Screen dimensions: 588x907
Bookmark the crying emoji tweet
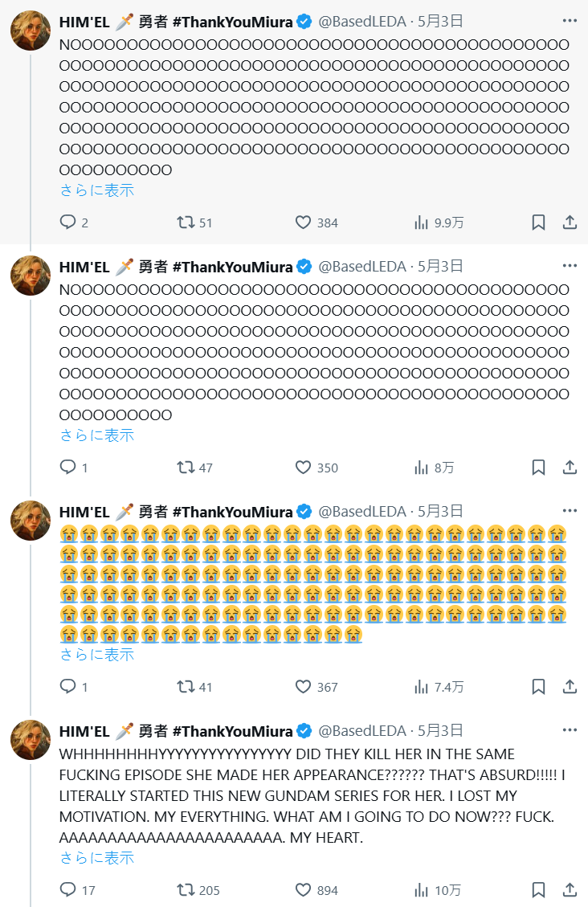point(538,687)
